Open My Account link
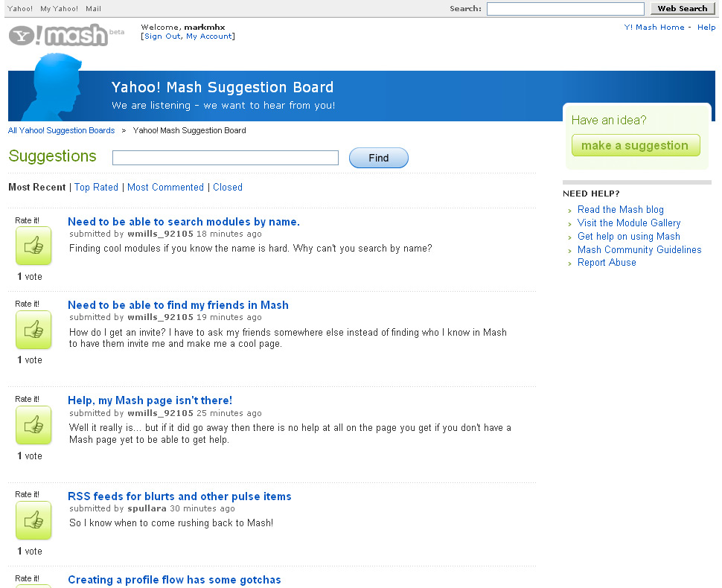 pyautogui.click(x=208, y=36)
